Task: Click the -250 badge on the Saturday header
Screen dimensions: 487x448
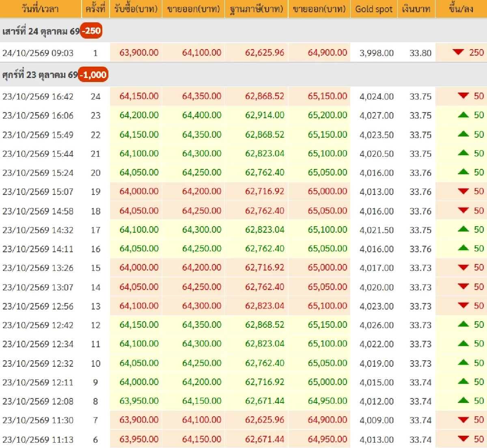Action: point(91,31)
